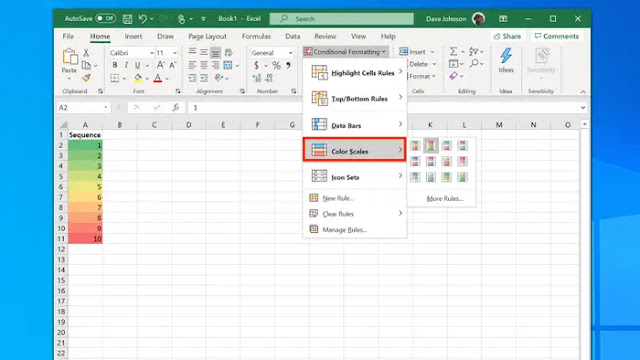The image size is (640, 360).
Task: Open the Formulas tab
Action: pos(256,36)
